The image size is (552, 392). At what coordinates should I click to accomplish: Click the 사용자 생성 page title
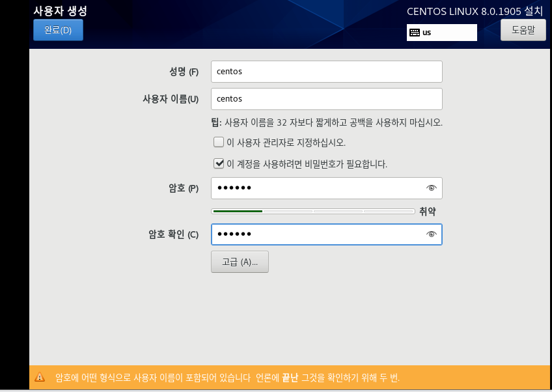click(60, 11)
